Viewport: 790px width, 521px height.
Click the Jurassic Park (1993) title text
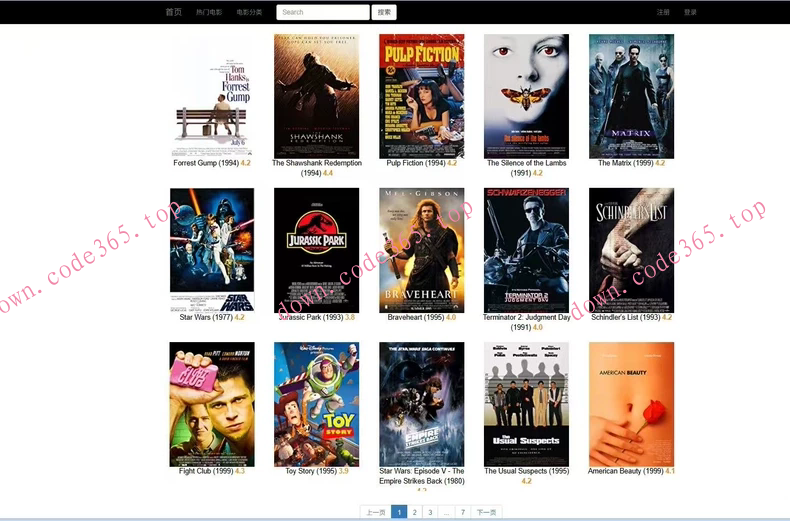311,317
